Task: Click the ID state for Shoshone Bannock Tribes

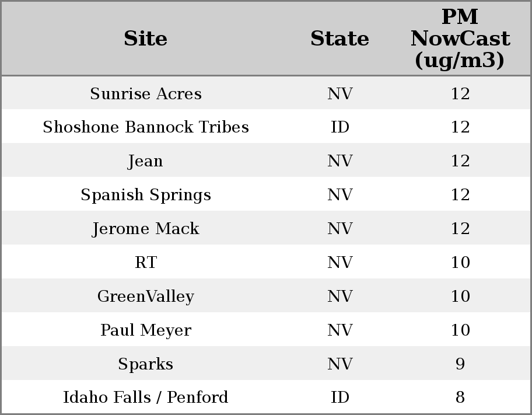Action: click(339, 127)
